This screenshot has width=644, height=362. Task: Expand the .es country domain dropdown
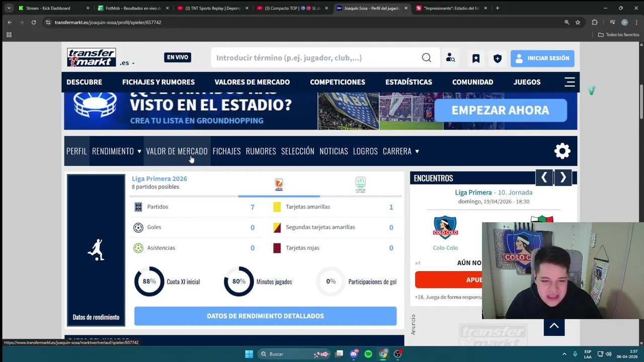(x=127, y=63)
